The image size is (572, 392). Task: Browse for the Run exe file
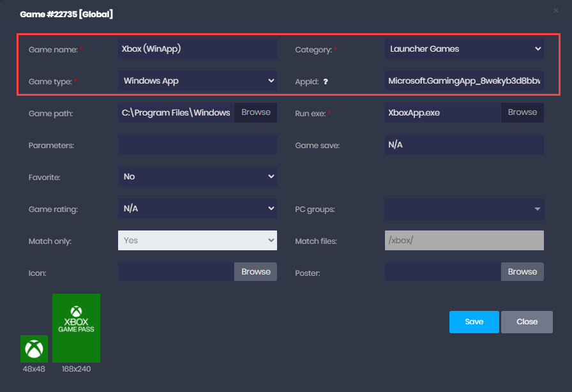pos(522,112)
